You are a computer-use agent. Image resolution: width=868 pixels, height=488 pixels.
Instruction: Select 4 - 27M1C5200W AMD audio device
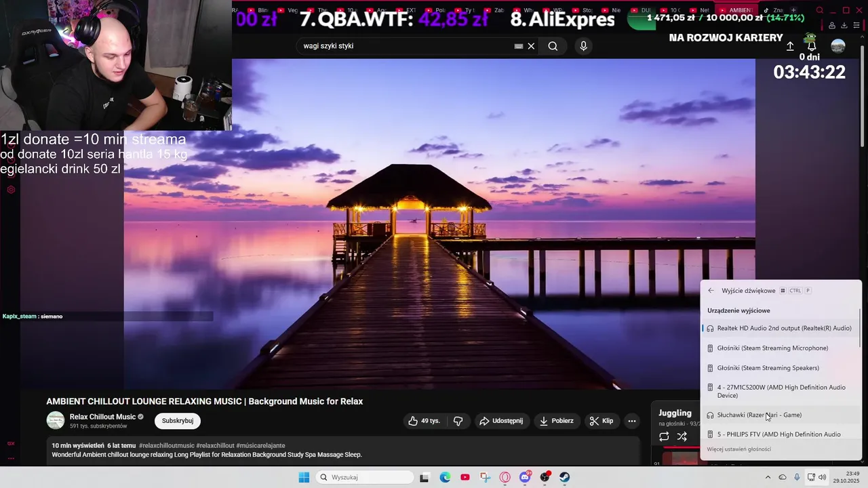781,391
